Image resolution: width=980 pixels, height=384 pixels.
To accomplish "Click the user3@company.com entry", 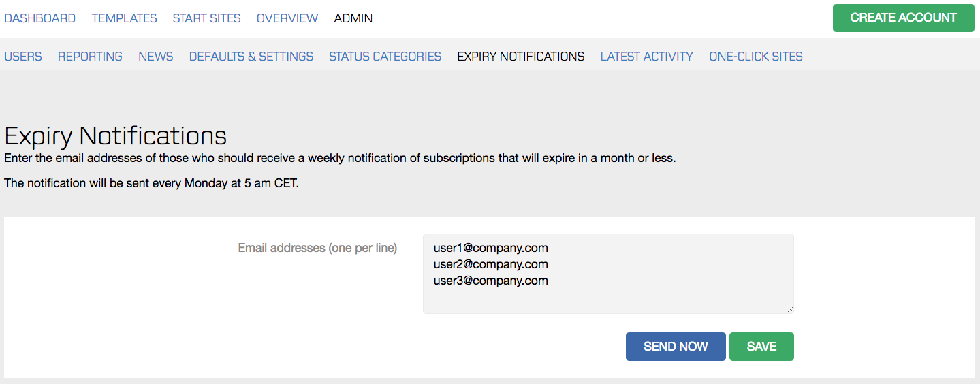I will click(490, 281).
